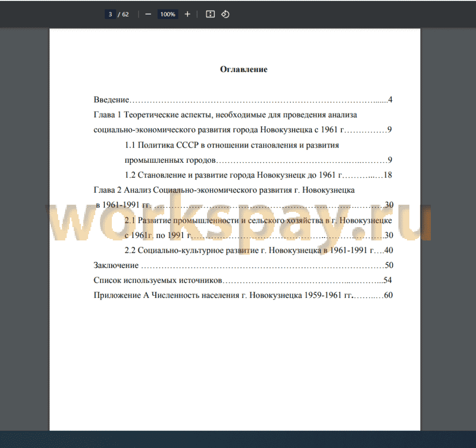Click Приложение А Численность населения entry
476x448 pixels.
[243, 295]
